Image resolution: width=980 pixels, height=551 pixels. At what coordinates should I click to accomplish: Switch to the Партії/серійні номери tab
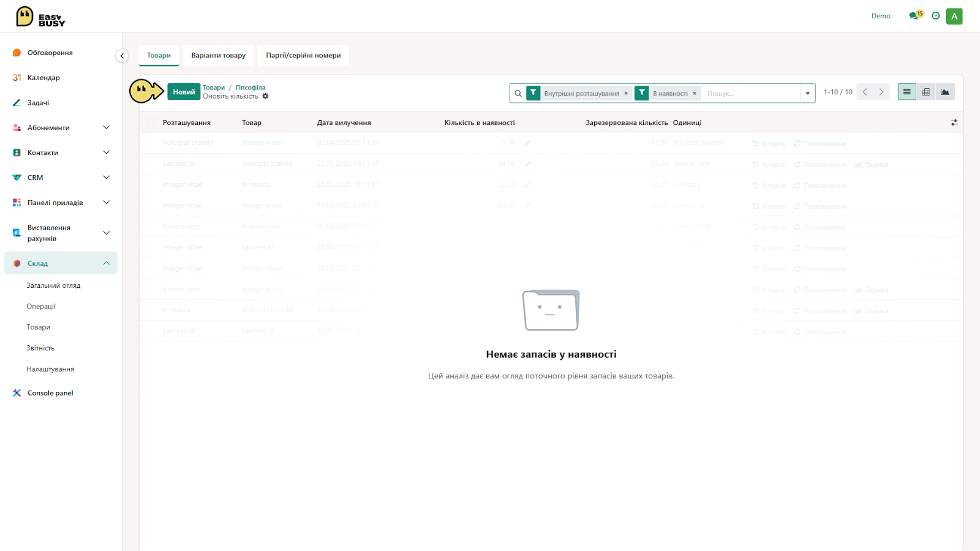(303, 55)
